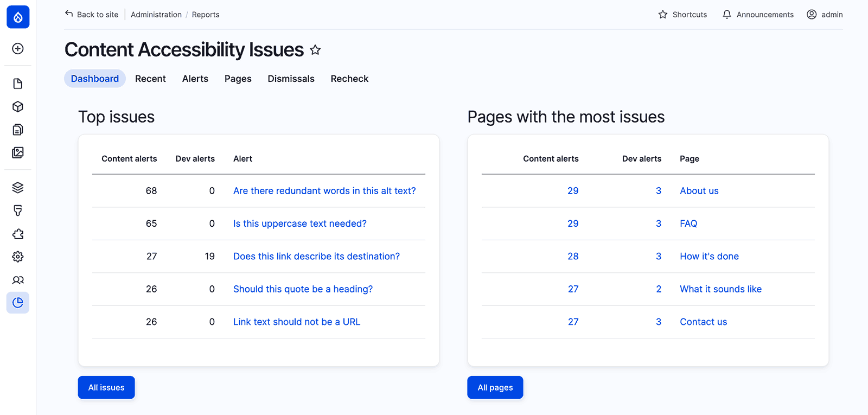Click dev alerts count 3 for About us
868x415 pixels.
659,191
